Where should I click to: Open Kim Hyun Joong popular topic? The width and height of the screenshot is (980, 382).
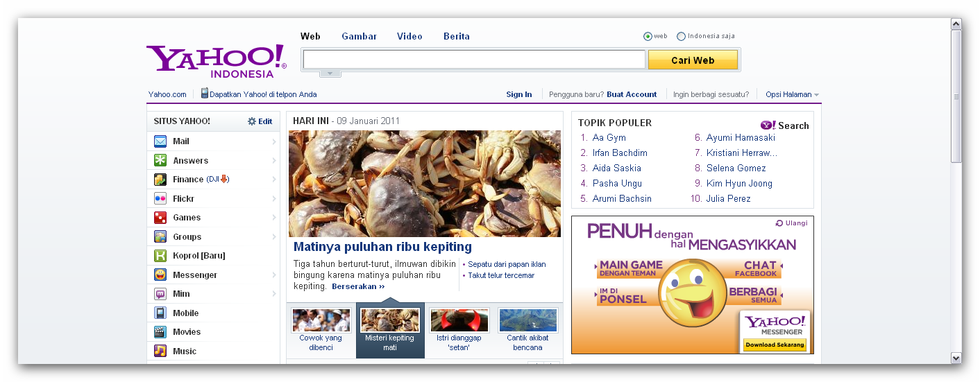[x=739, y=184]
